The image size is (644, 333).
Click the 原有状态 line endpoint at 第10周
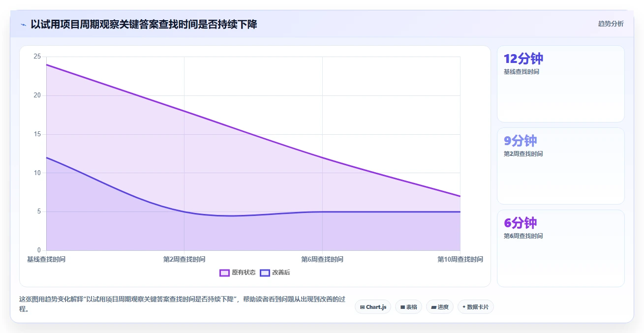460,196
